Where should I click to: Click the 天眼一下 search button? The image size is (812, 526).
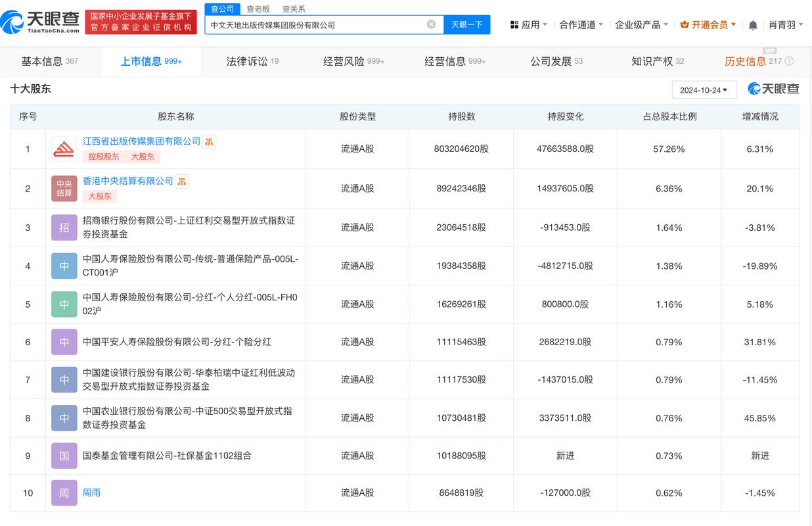tap(467, 24)
